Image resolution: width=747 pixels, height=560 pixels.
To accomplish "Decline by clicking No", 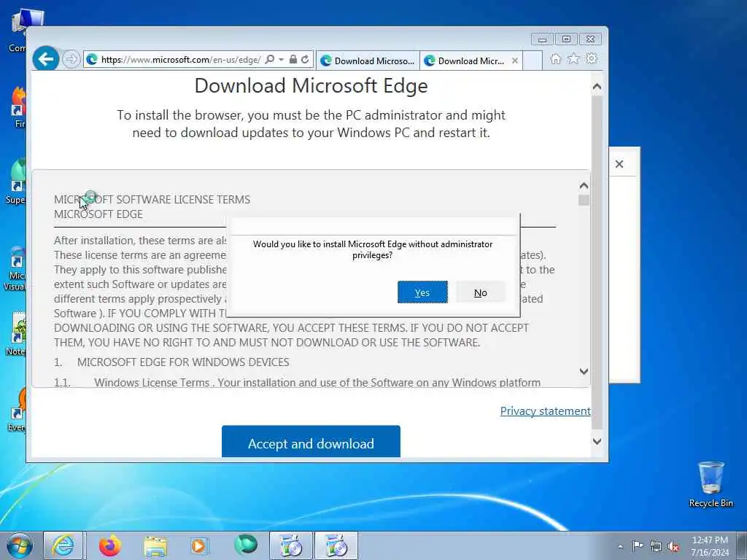I will tap(480, 292).
